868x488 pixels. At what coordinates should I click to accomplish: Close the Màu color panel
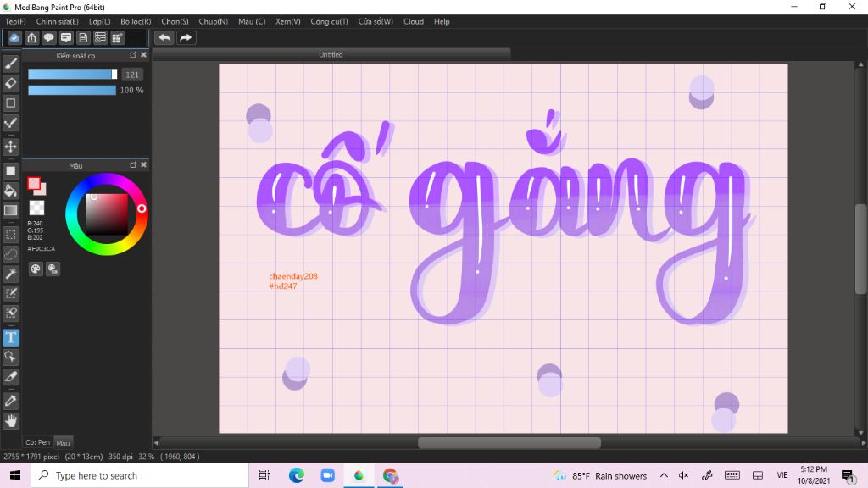[x=143, y=165]
